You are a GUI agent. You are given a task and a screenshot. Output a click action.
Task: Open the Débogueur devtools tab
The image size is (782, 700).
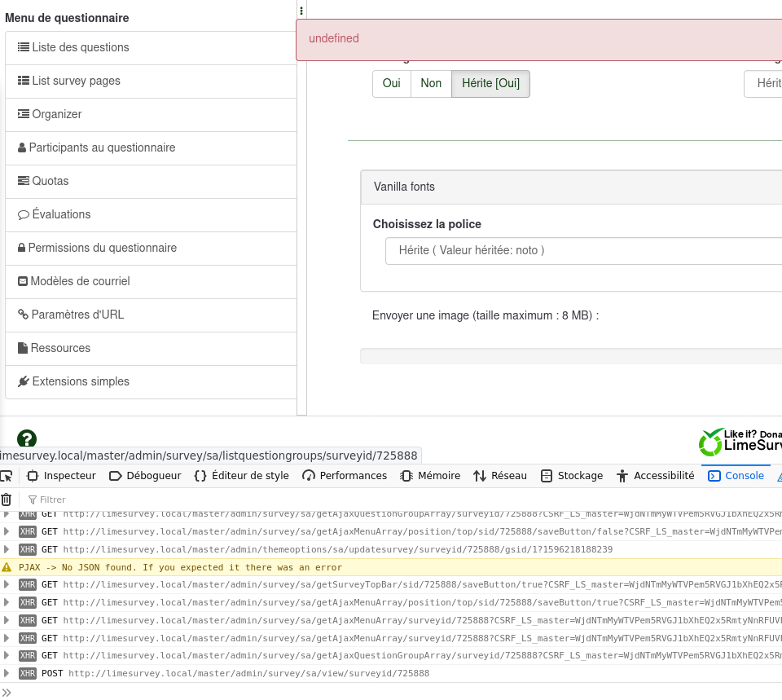tap(145, 476)
